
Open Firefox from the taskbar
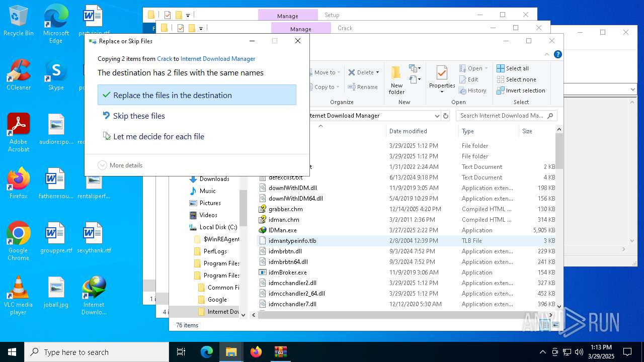click(x=256, y=352)
